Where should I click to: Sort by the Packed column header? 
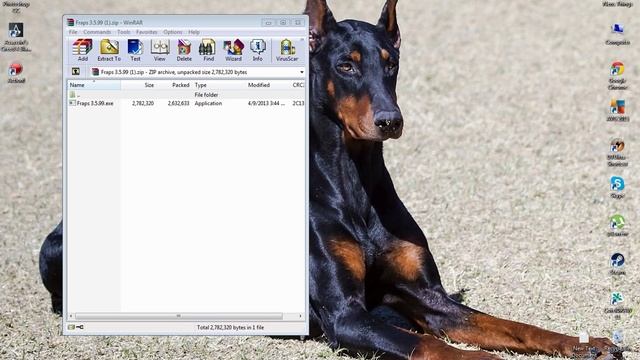pos(174,85)
